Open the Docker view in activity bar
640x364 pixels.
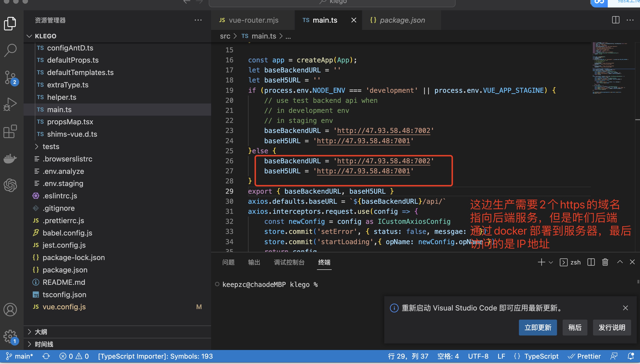tap(10, 158)
